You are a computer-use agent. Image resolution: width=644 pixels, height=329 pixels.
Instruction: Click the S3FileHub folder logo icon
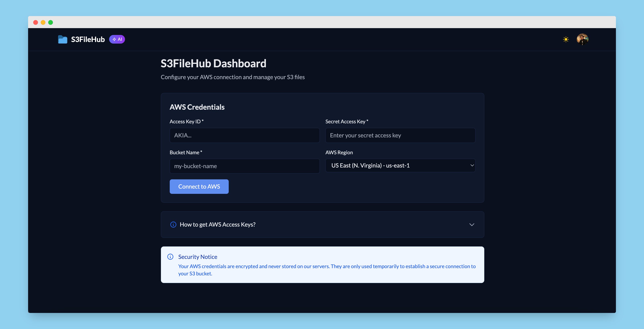click(x=63, y=39)
